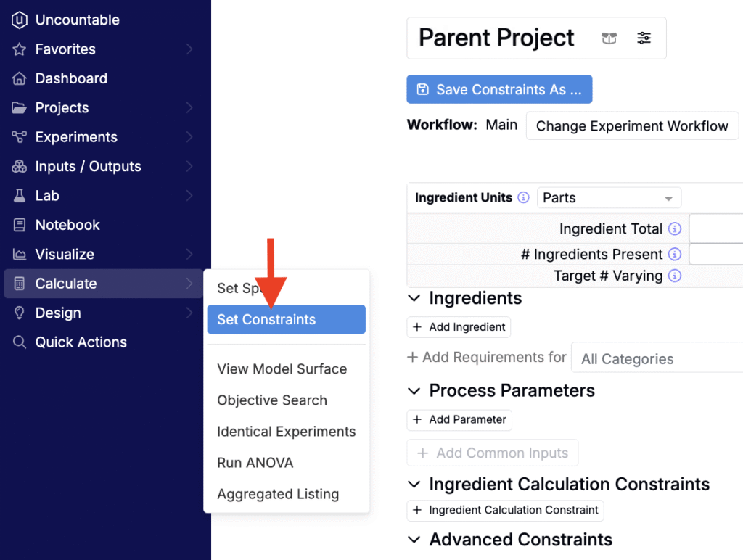The height and width of the screenshot is (560, 743).
Task: Open the Ingredient Units Parts dropdown
Action: [x=609, y=198]
